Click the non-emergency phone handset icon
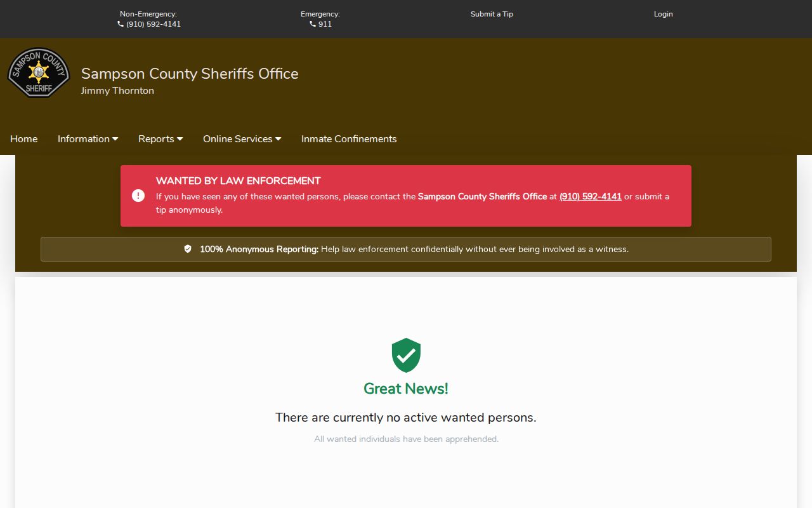This screenshot has width=812, height=508. 121,24
